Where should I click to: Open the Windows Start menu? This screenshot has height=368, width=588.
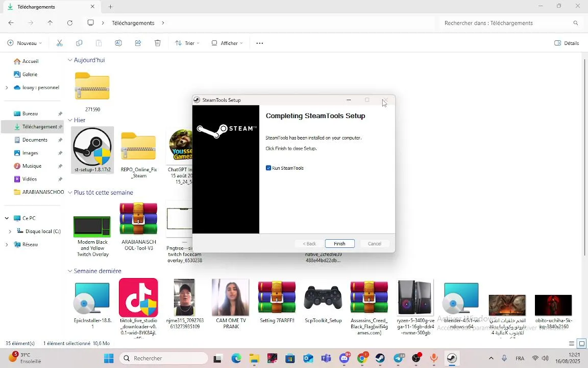pos(109,358)
